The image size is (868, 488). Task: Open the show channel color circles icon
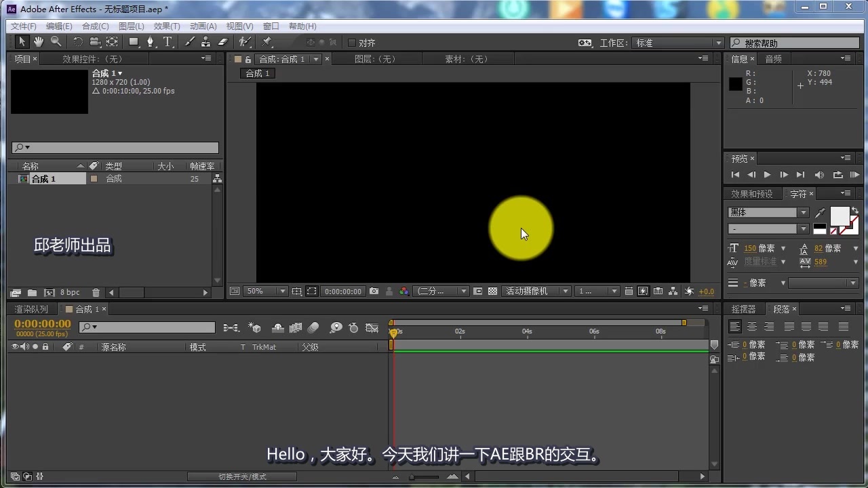coord(404,291)
